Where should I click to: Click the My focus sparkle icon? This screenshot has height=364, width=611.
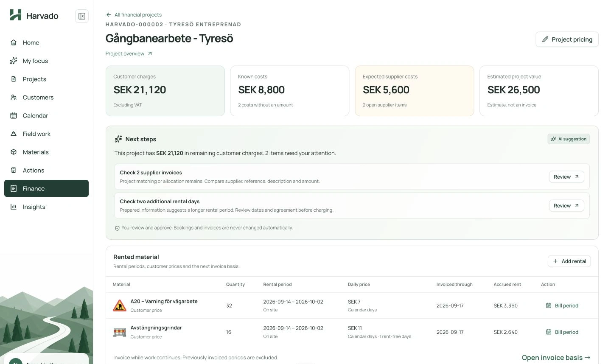tap(14, 61)
